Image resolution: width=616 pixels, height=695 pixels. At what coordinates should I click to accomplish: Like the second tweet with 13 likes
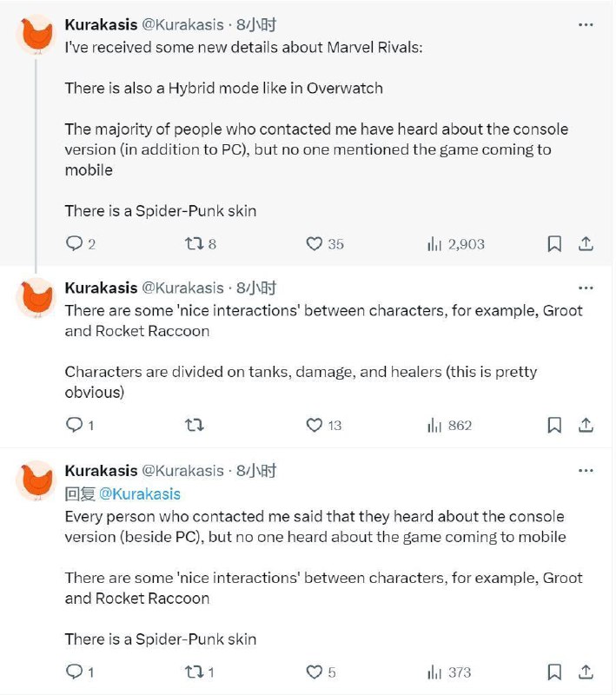(315, 425)
